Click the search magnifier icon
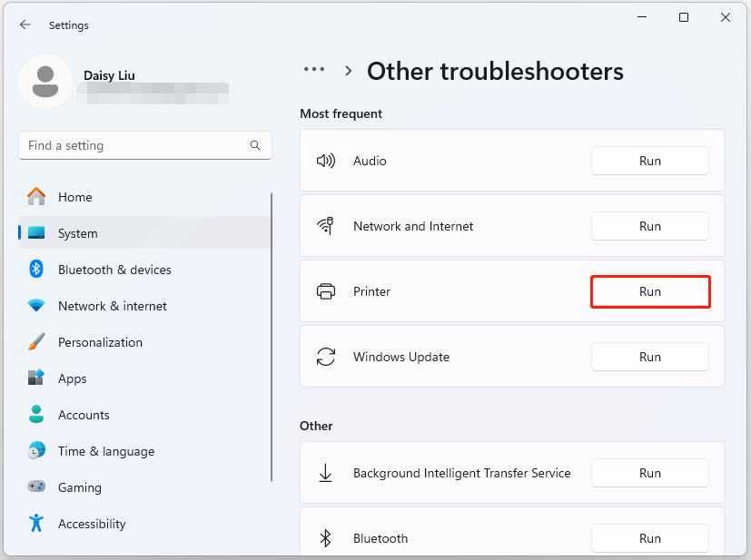 click(255, 145)
